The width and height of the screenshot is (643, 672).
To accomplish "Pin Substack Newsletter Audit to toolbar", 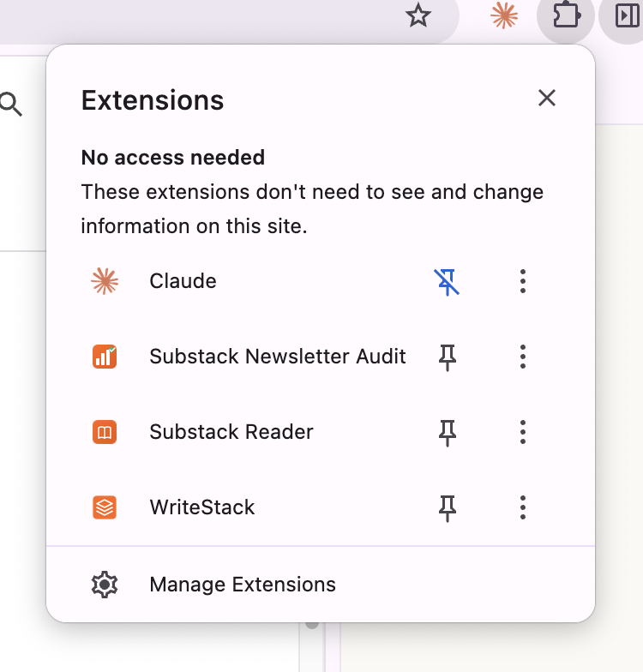I will click(448, 357).
